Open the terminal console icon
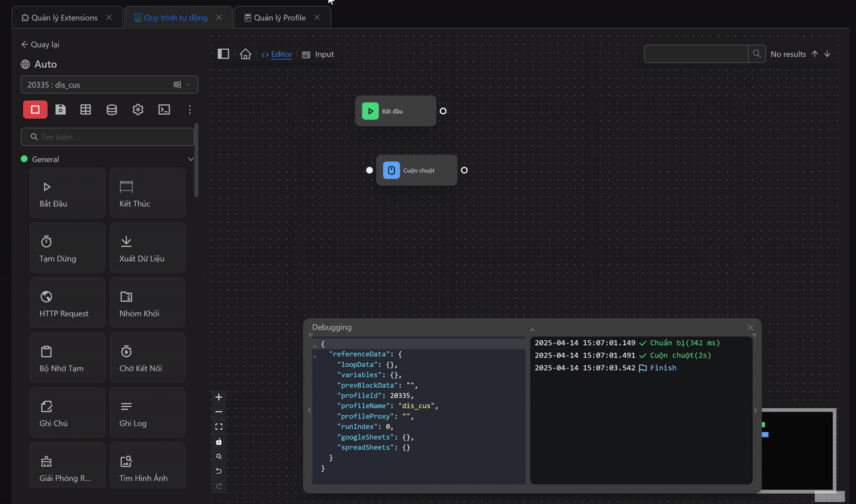The image size is (856, 504). point(164,109)
